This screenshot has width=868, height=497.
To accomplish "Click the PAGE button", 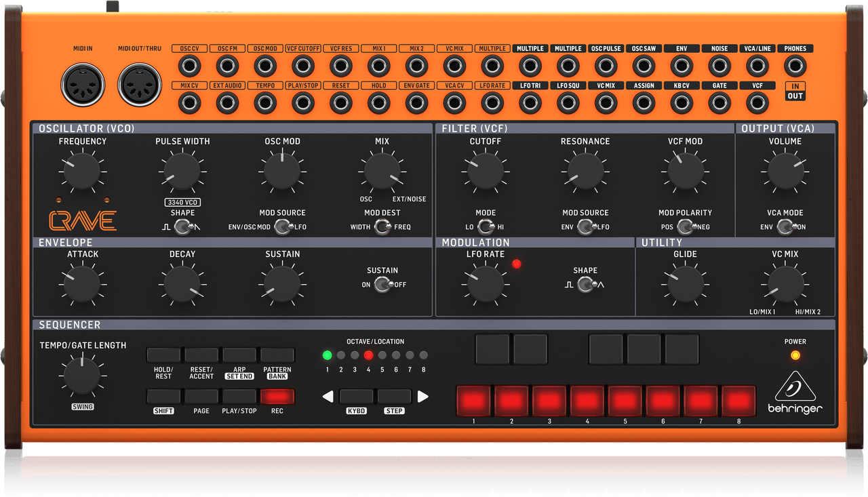I will [x=201, y=397].
